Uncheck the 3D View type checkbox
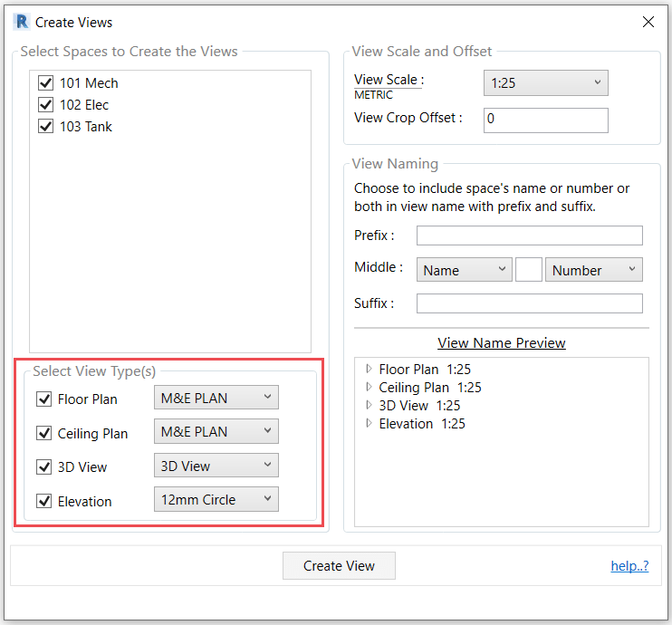The image size is (672, 625). [43, 467]
